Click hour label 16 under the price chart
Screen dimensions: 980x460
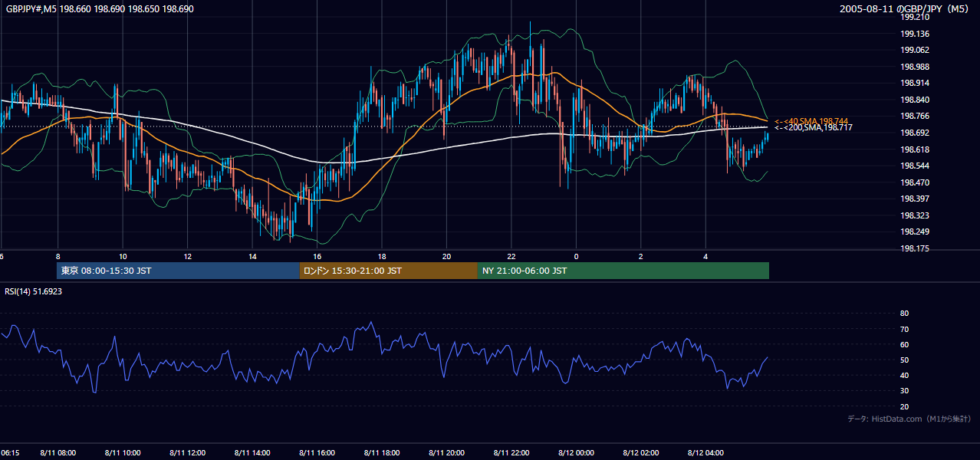click(317, 256)
